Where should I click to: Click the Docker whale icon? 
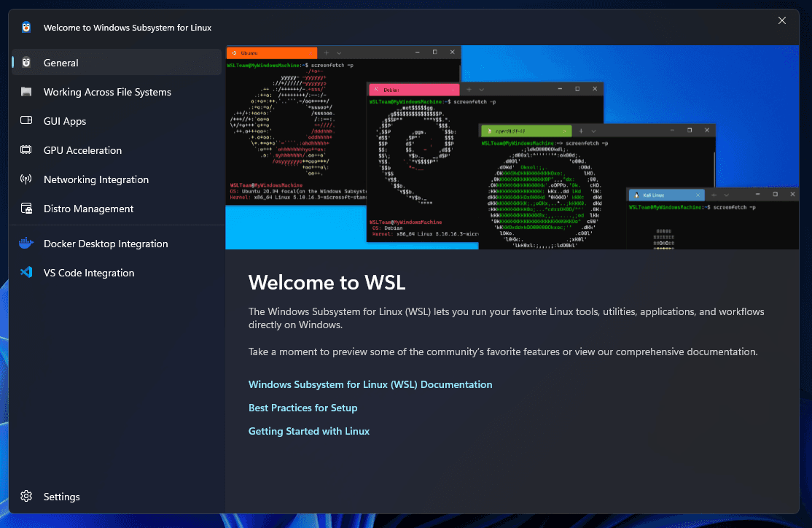(26, 243)
